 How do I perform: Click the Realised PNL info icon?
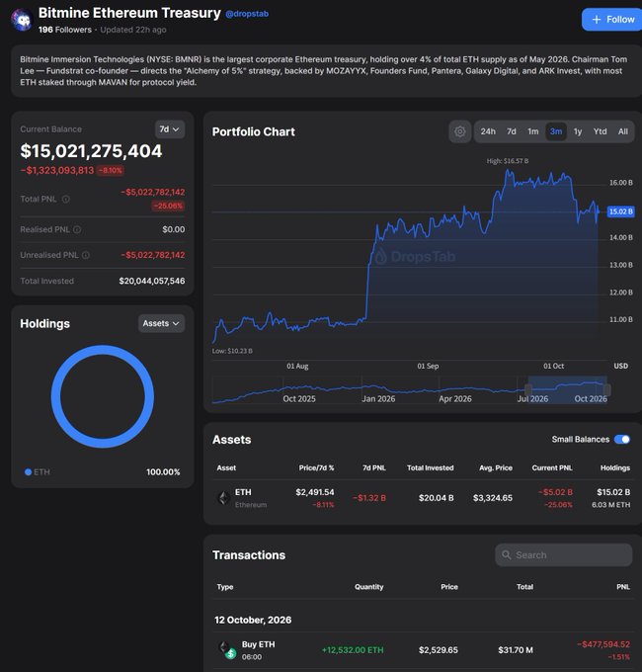coord(77,229)
